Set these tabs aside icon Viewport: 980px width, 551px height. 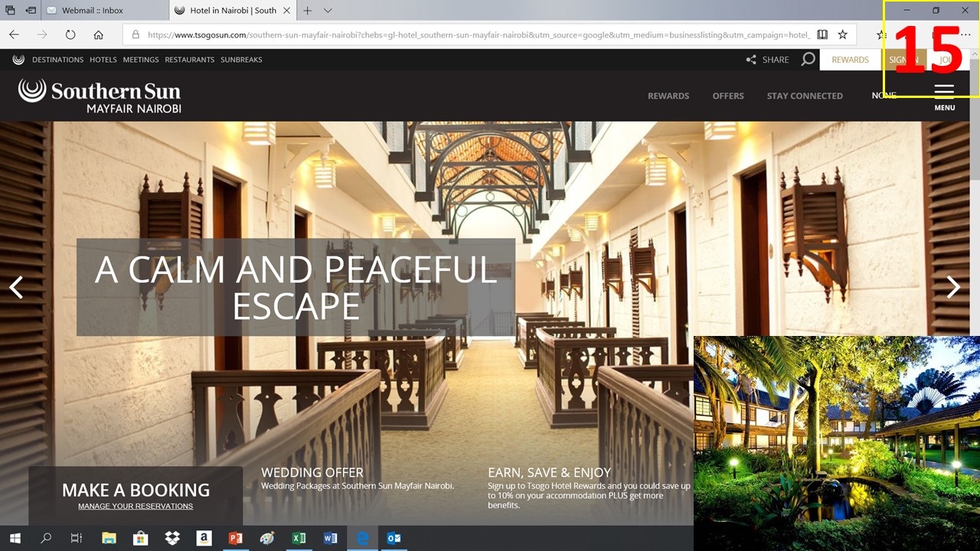(31, 11)
